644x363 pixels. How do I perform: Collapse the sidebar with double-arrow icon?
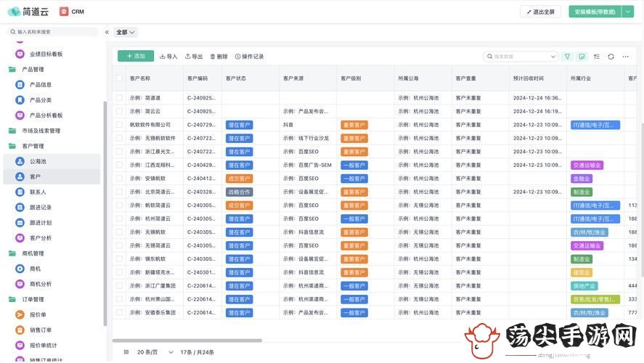(107, 32)
